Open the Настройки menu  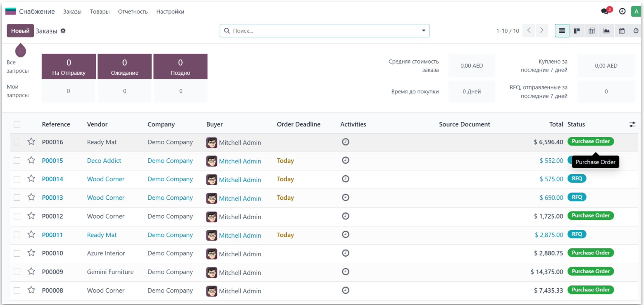[x=170, y=12]
